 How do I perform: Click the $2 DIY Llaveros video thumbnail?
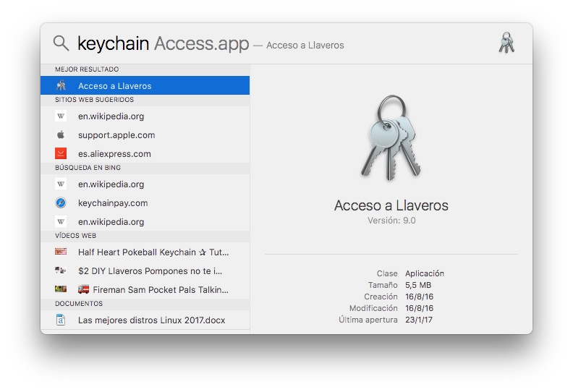(x=61, y=270)
